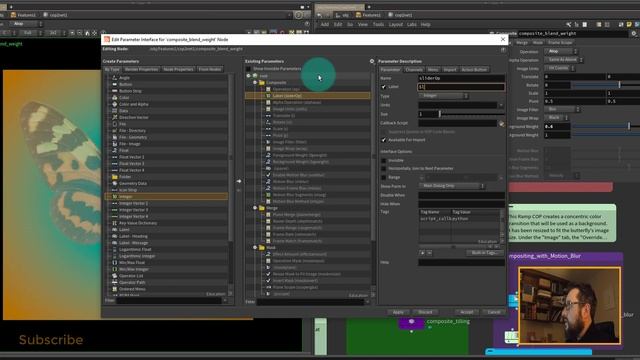
Task: Open Operation dropdown in parameter pane
Action: tap(561, 52)
